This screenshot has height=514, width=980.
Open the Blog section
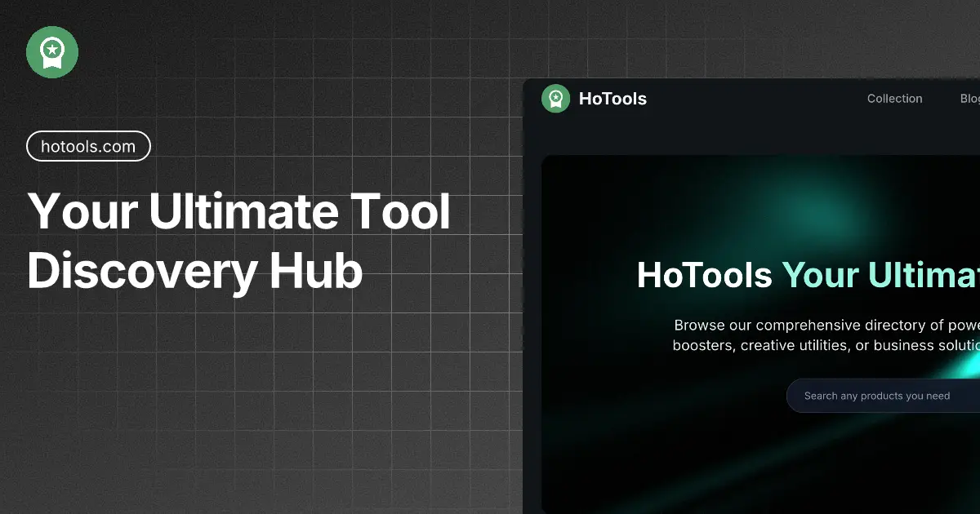pyautogui.click(x=970, y=99)
